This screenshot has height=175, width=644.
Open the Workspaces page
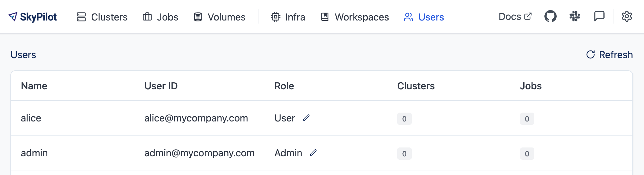click(355, 17)
